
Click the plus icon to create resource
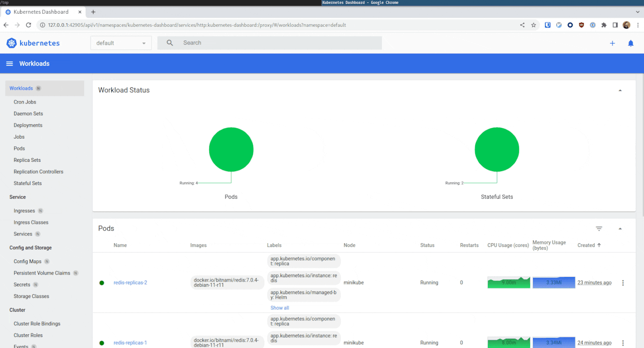click(612, 43)
